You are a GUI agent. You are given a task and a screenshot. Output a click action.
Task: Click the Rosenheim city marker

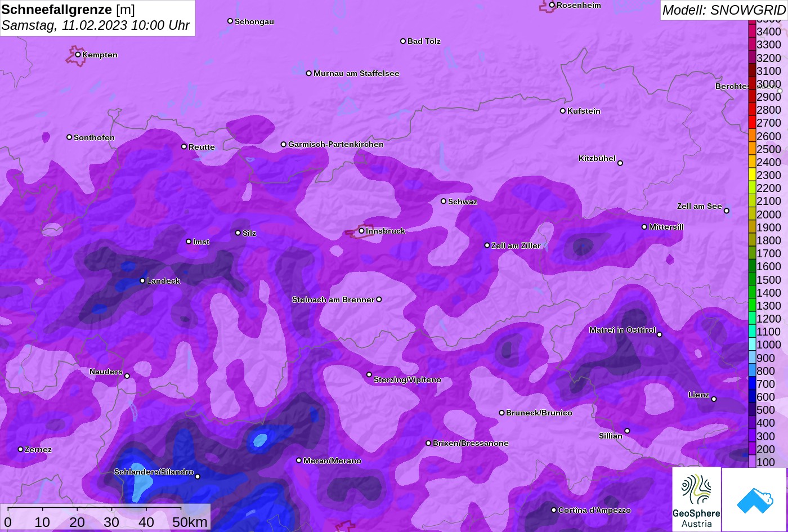coord(552,5)
